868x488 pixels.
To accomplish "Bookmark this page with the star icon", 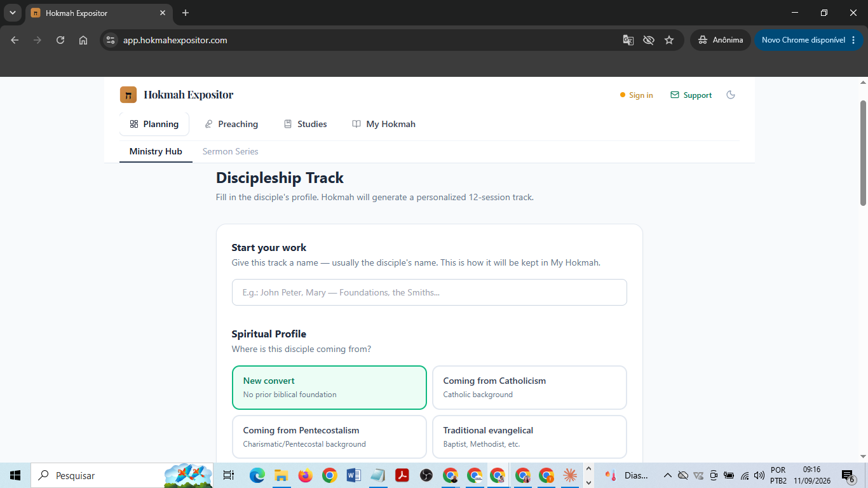I will click(x=669, y=40).
